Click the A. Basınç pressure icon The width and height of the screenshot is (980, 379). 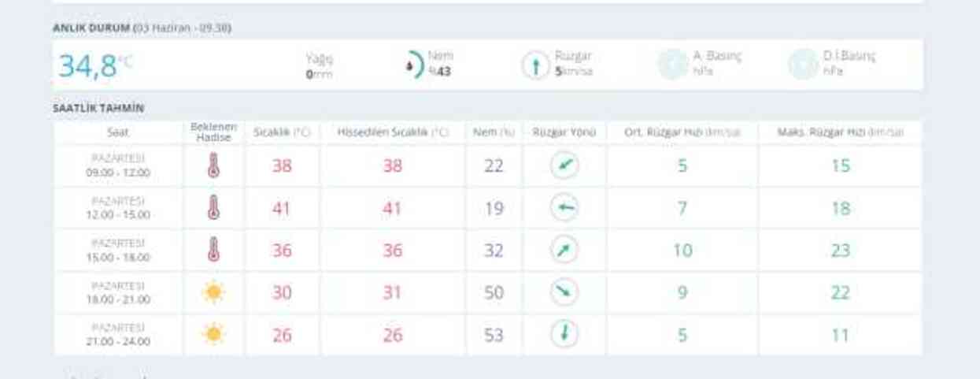[x=673, y=65]
